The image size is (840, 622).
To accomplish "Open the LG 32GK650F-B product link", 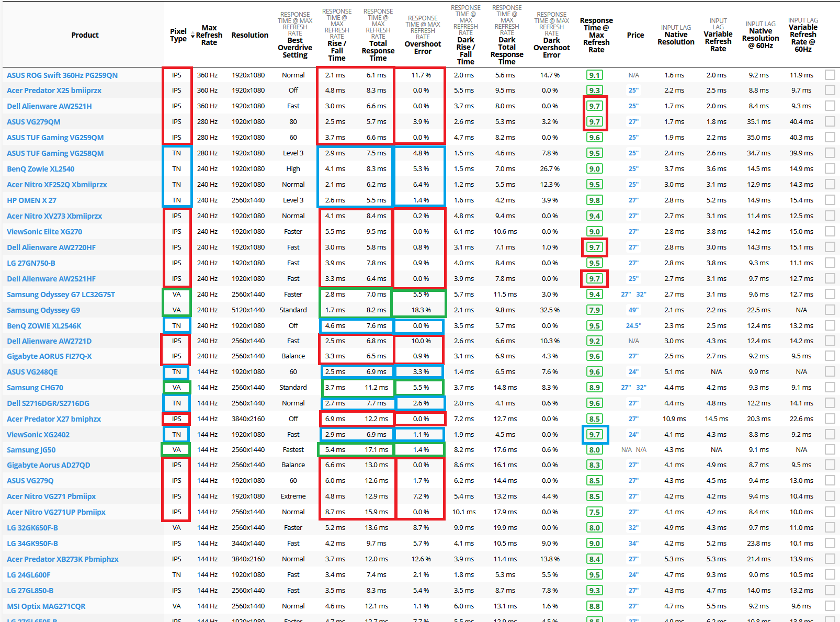I will click(x=32, y=528).
